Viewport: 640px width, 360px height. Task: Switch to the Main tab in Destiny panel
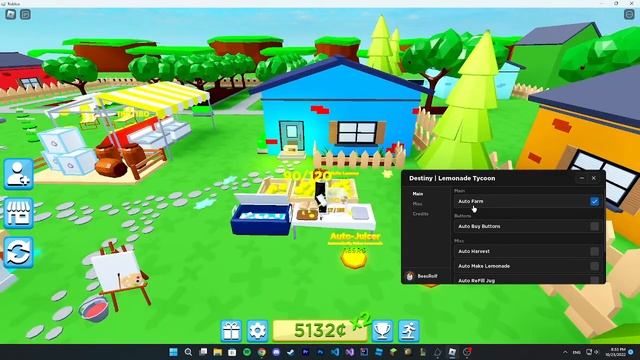pos(418,194)
